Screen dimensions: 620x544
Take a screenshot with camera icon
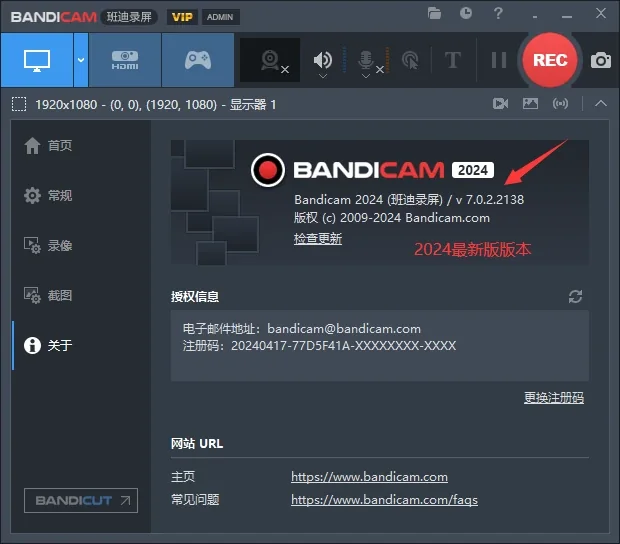pyautogui.click(x=601, y=60)
